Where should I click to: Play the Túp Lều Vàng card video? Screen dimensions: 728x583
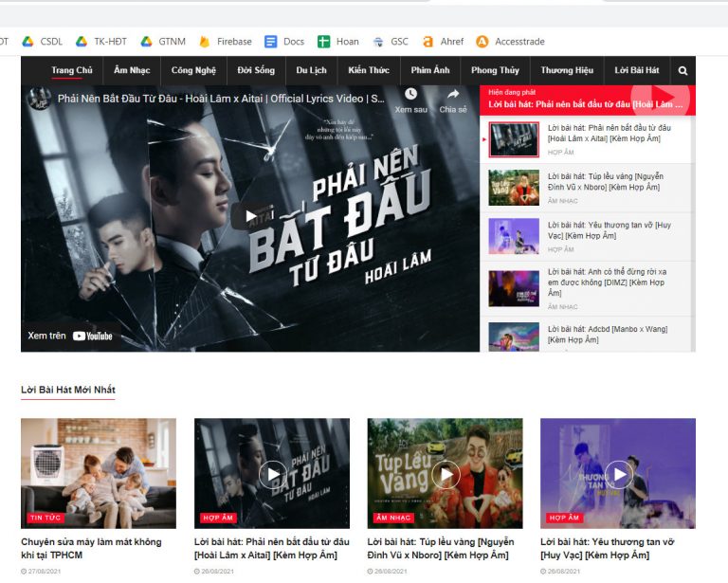(x=446, y=474)
